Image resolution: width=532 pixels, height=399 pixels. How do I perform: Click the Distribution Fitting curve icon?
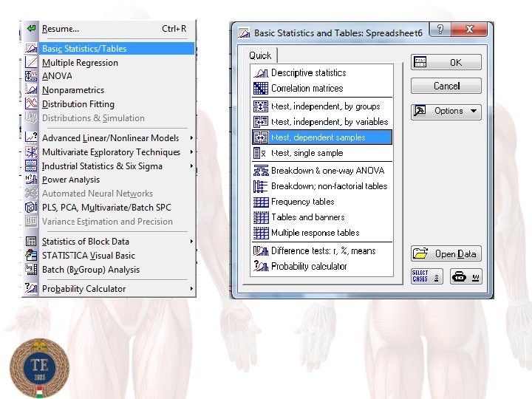pyautogui.click(x=31, y=104)
